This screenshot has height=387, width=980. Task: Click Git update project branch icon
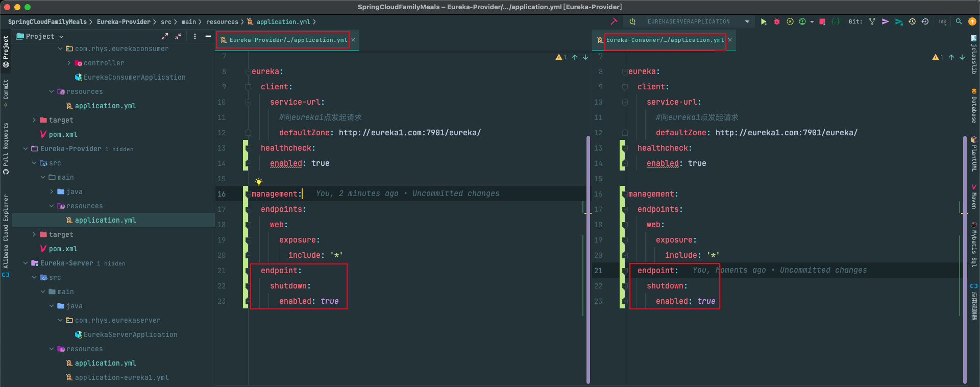click(x=872, y=21)
